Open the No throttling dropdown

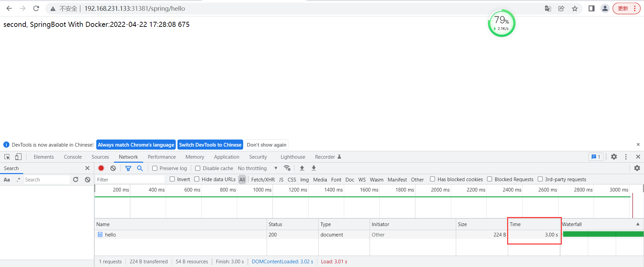click(257, 168)
